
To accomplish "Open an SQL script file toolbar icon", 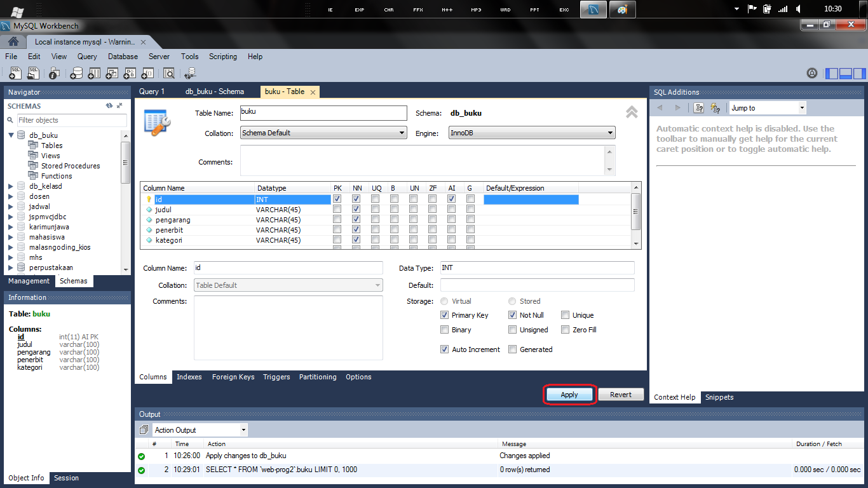I will tap(33, 73).
